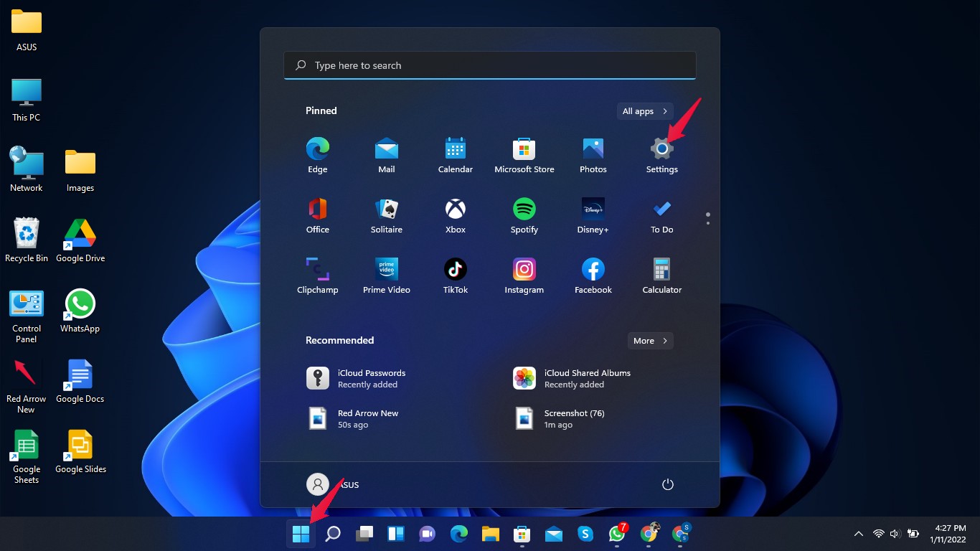Launch Settings from the Start menu
The height and width of the screenshot is (551, 980).
tap(661, 154)
